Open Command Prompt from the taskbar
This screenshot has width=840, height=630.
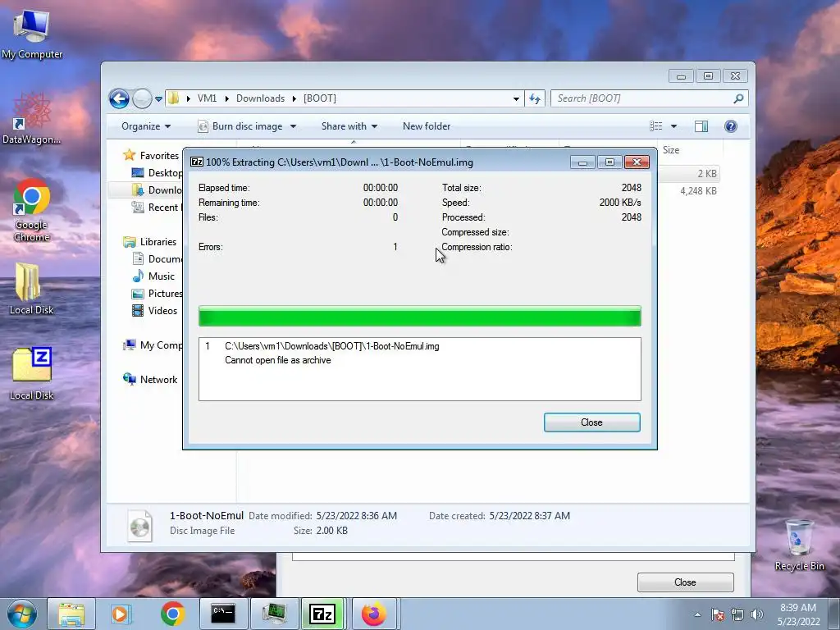click(223, 614)
